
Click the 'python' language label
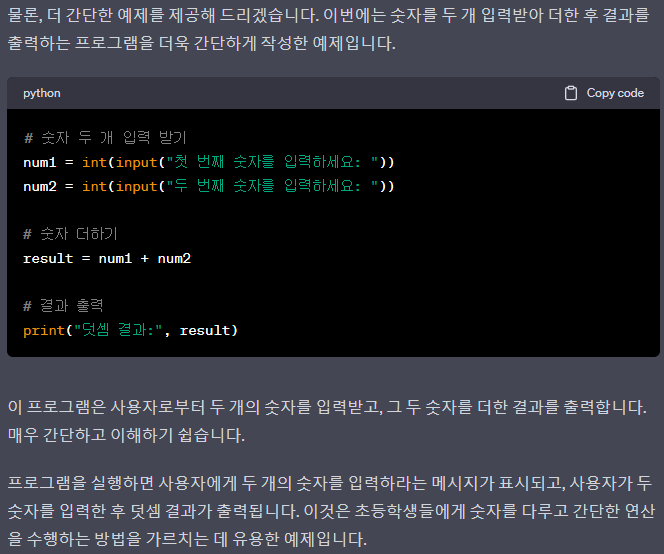point(42,94)
